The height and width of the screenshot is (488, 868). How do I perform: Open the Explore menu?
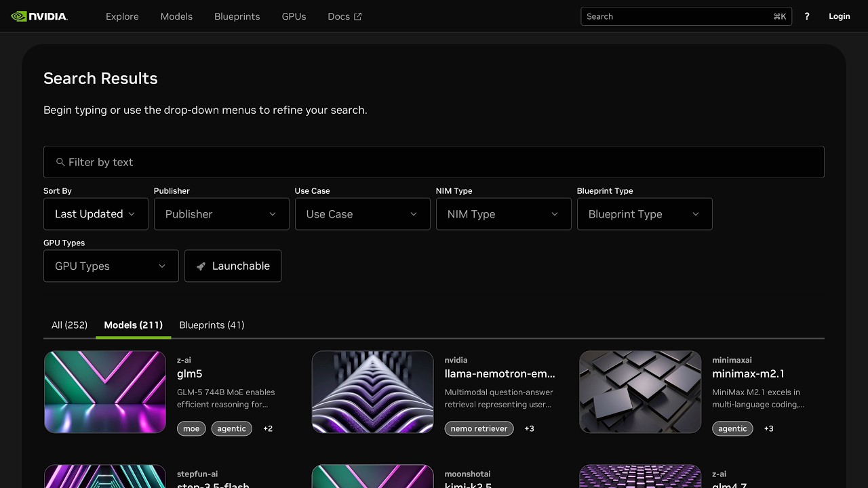(x=122, y=16)
